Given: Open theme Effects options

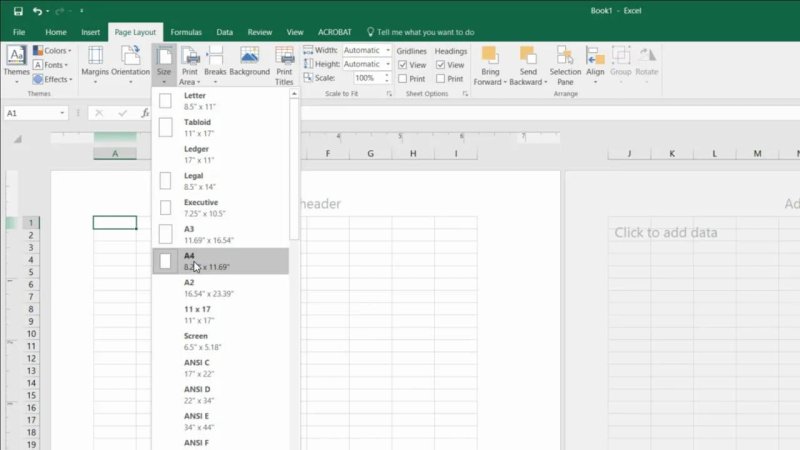Looking at the screenshot, I should [x=53, y=79].
